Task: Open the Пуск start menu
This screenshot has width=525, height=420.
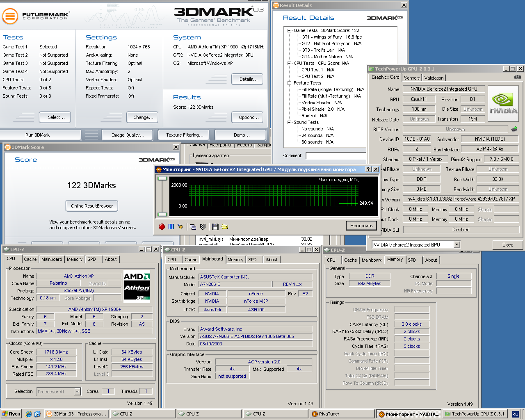Action: (11, 414)
